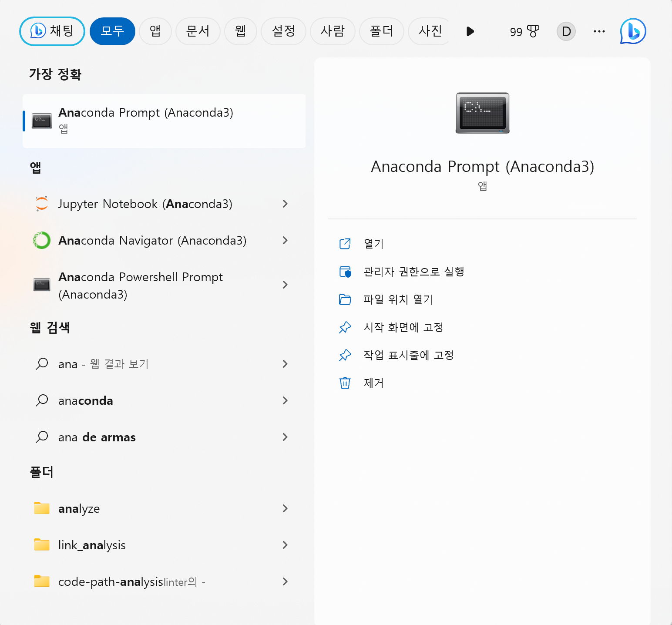This screenshot has height=625, width=672.
Task: Pin to Start via 시작 화면에 고정
Action: click(x=403, y=327)
